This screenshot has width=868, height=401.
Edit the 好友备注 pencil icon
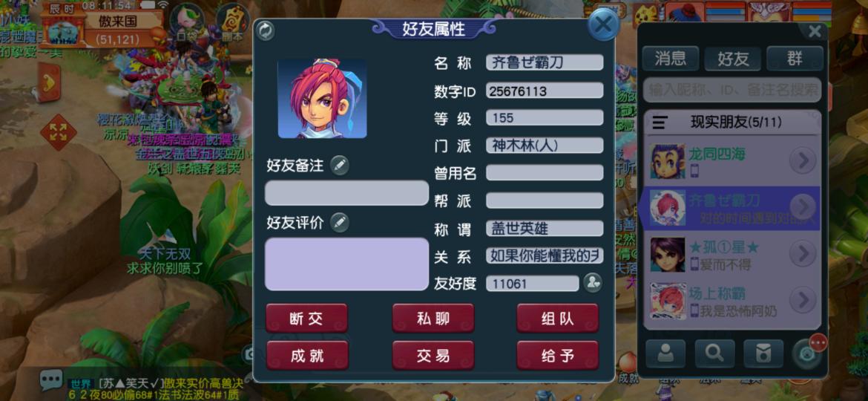339,165
